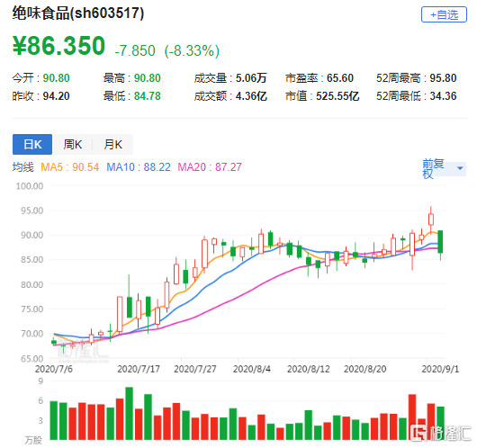The height and width of the screenshot is (448, 477).
Task: Switch to the 日K daily chart tab
Action: (x=32, y=144)
